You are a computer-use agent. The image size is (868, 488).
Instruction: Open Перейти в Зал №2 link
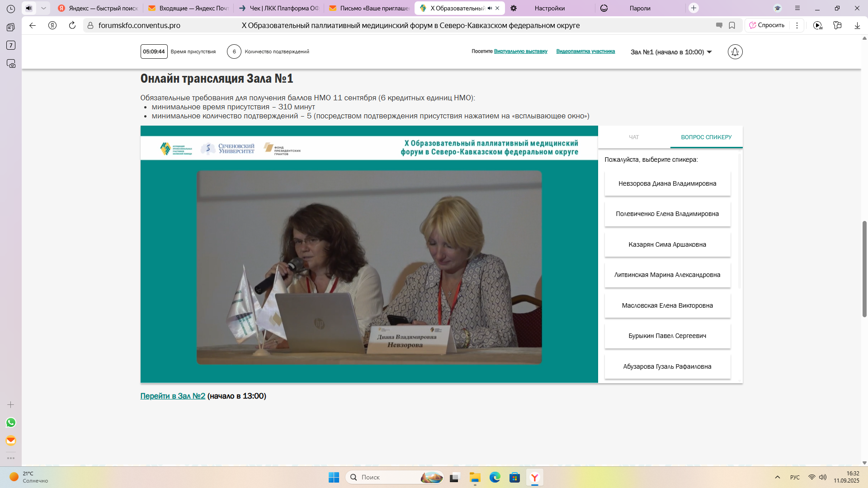click(x=173, y=396)
